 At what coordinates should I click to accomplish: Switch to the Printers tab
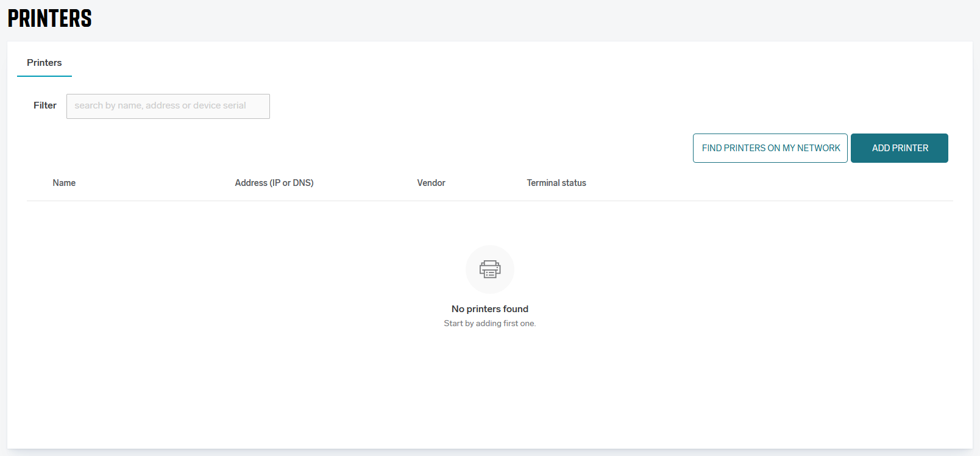pyautogui.click(x=44, y=63)
